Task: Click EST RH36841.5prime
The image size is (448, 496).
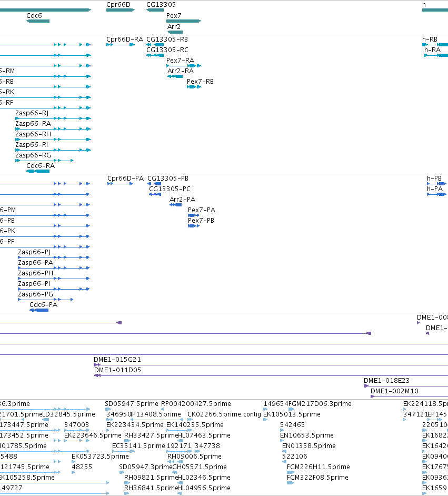Action: point(151,488)
